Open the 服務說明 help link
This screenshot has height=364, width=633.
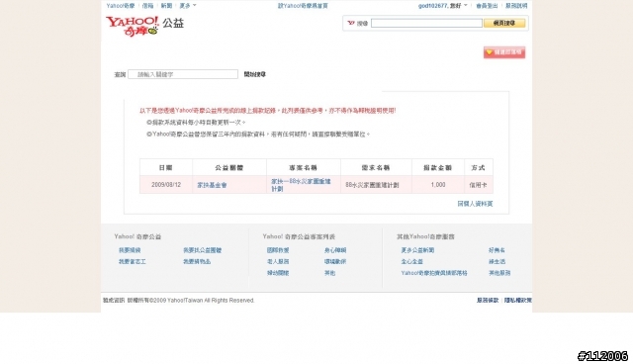(516, 6)
